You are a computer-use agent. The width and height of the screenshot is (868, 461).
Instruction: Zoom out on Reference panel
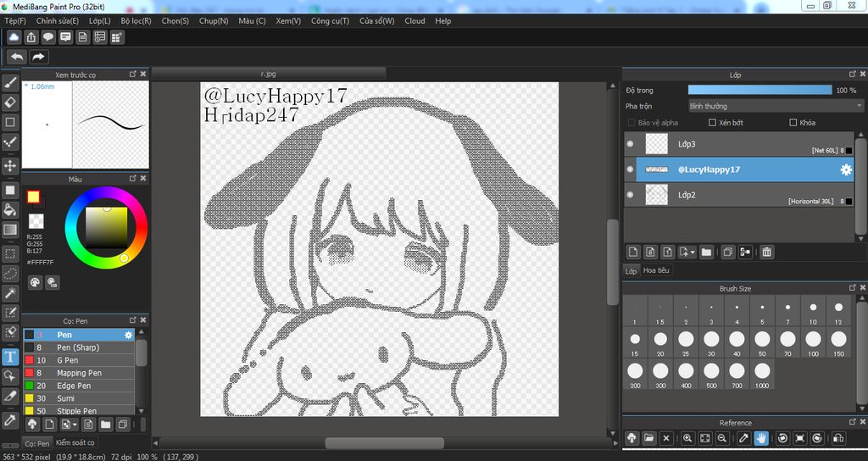(722, 438)
